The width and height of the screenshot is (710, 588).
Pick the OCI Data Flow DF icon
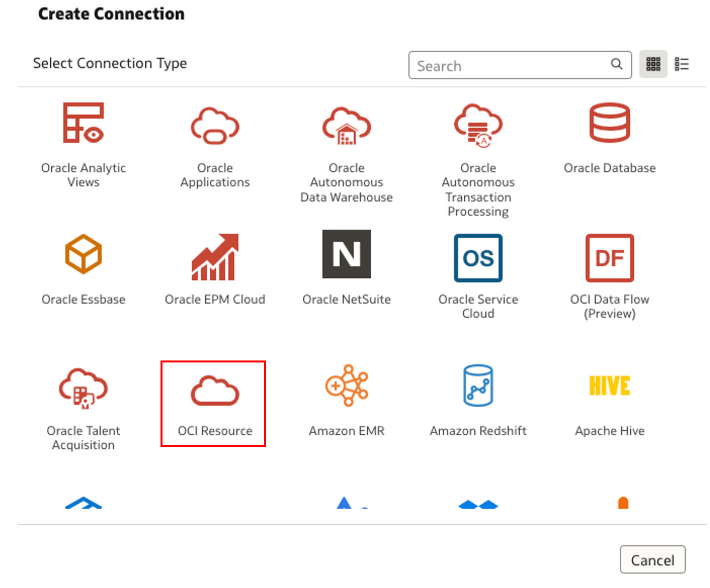(610, 258)
